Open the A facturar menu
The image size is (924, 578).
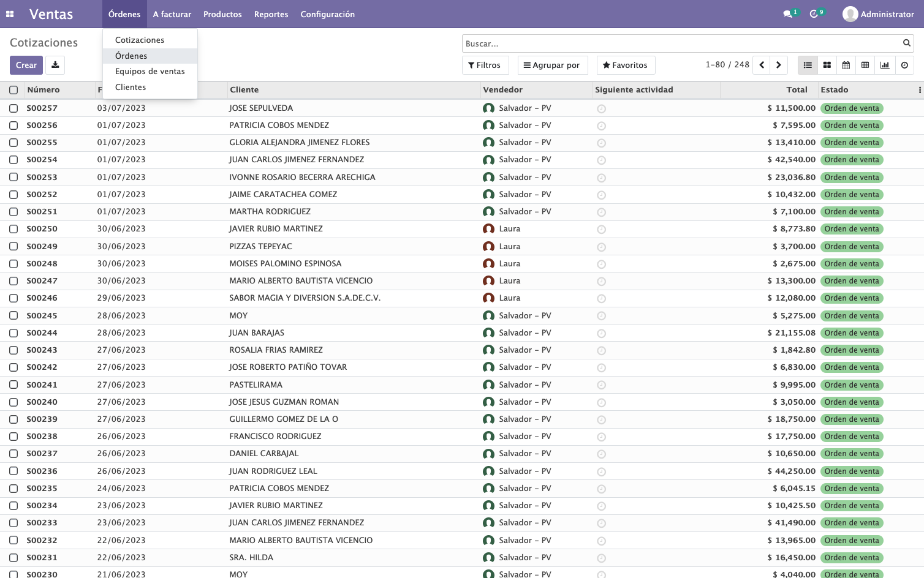(x=172, y=14)
